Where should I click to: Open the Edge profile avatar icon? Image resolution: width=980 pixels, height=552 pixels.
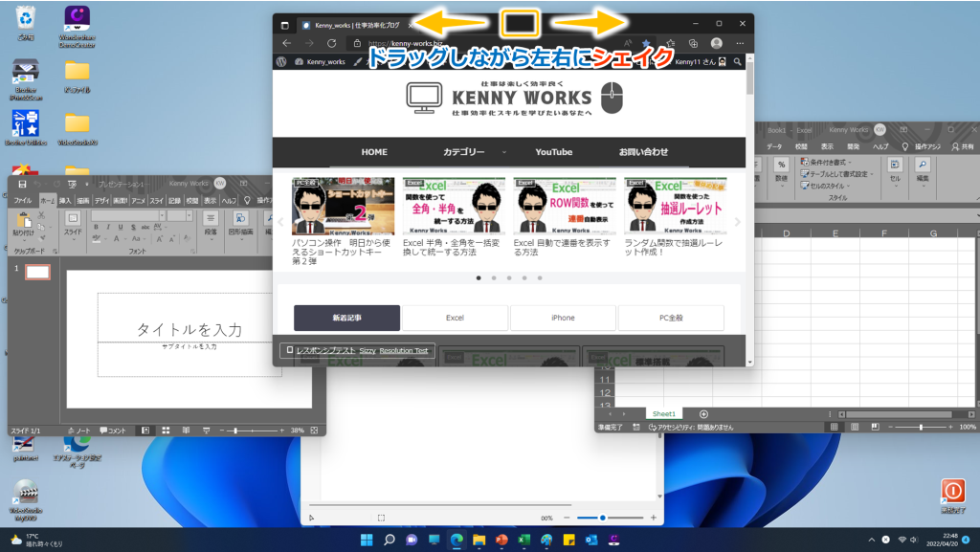pyautogui.click(x=716, y=43)
